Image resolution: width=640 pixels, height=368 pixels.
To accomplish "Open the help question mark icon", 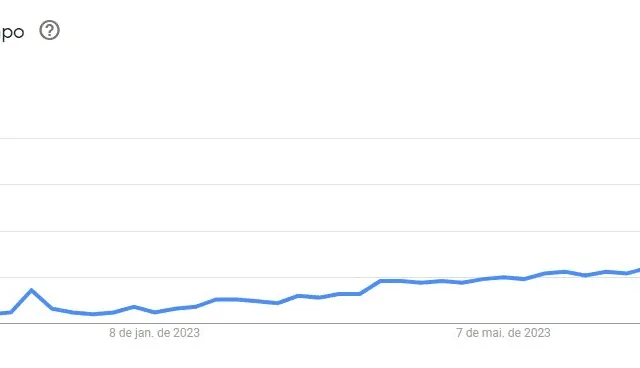I will click(x=49, y=30).
